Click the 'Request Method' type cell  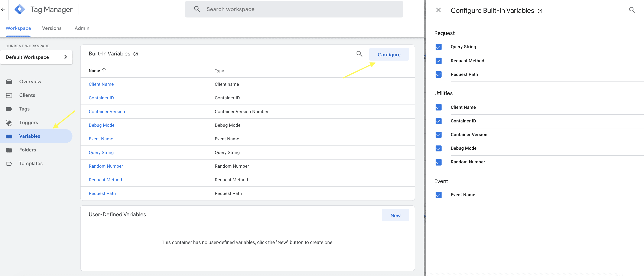click(x=231, y=180)
